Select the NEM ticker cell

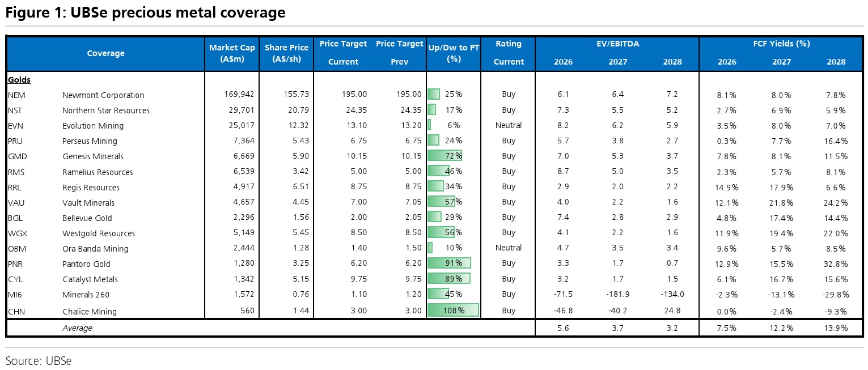(16, 95)
